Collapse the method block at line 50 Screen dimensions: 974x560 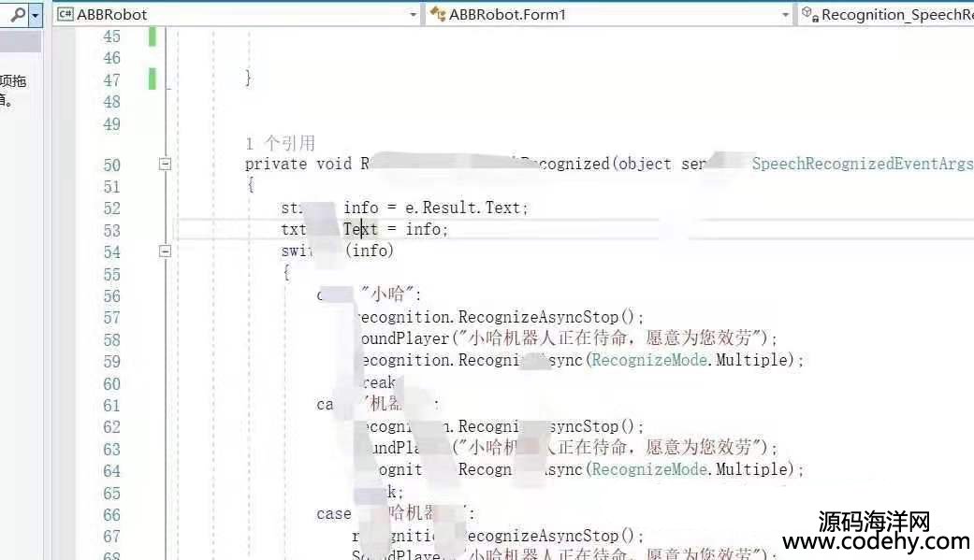pos(165,165)
